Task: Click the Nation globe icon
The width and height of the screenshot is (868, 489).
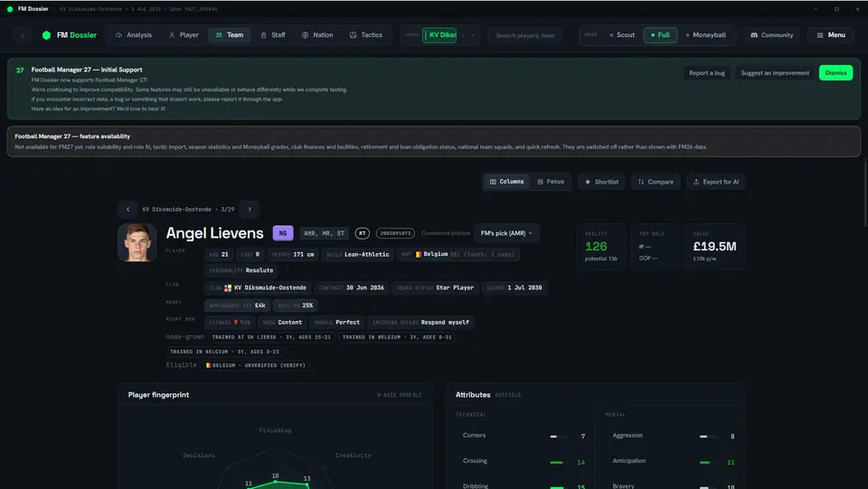Action: pos(305,35)
